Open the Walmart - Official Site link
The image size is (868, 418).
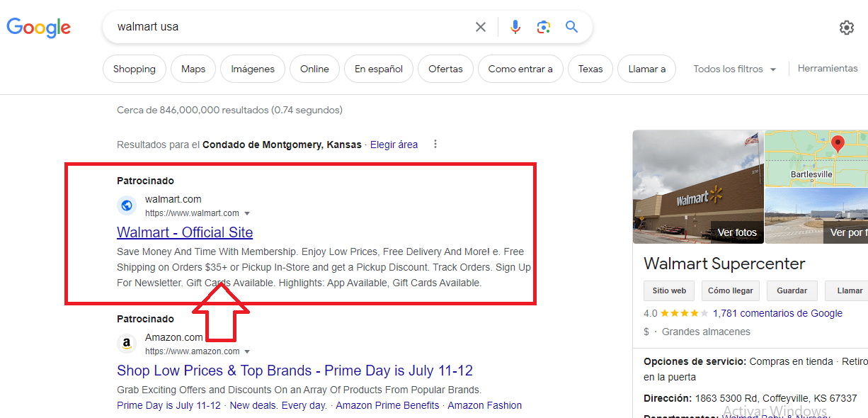pos(185,232)
